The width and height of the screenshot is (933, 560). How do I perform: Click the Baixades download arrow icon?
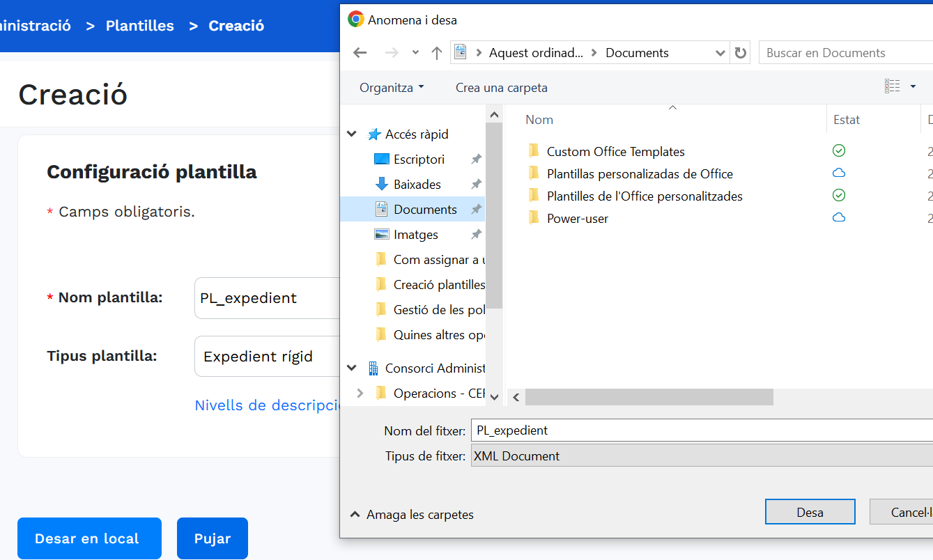[382, 185]
